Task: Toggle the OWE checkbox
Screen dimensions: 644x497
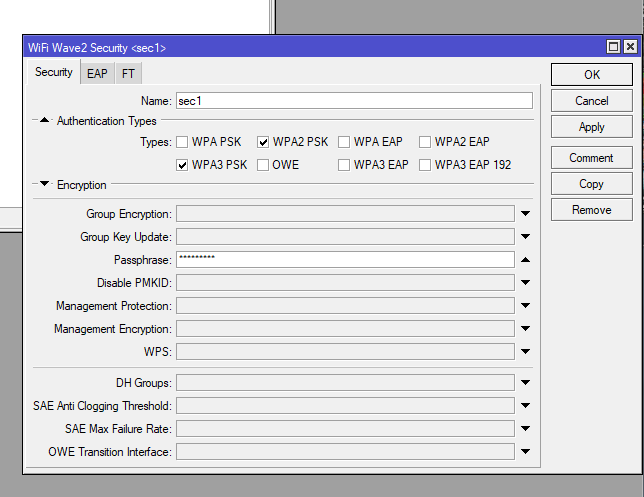Action: [263, 165]
